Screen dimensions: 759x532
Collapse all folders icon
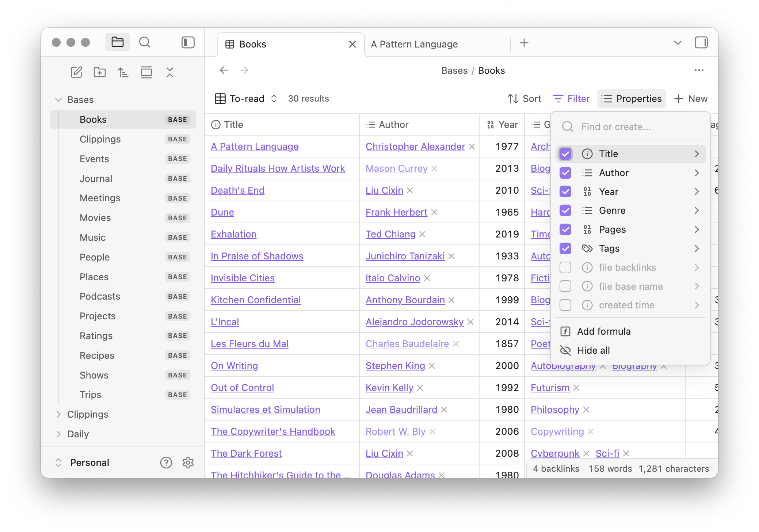coord(170,72)
